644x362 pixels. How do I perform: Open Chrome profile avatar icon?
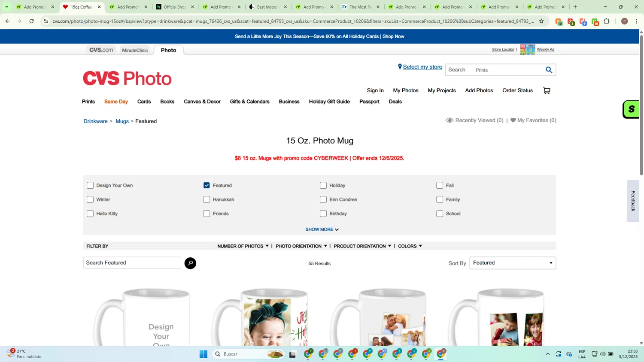[x=624, y=21]
